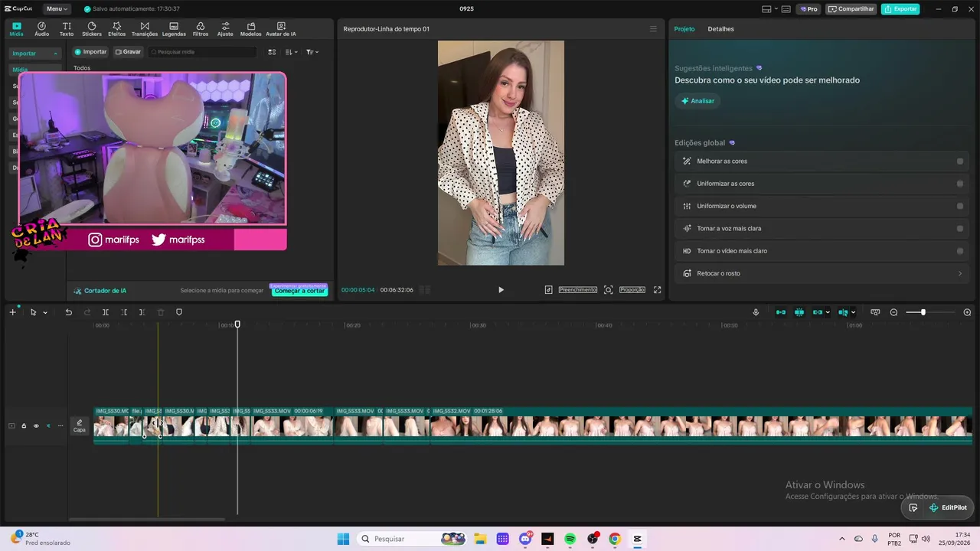The height and width of the screenshot is (551, 980).
Task: Expand the Importar sidebar dropdown
Action: pos(35,54)
